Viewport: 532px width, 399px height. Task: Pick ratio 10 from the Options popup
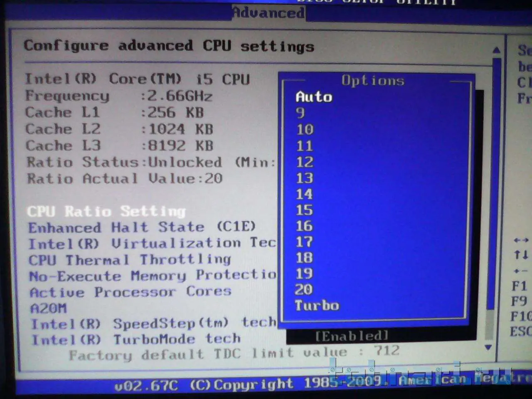click(305, 129)
